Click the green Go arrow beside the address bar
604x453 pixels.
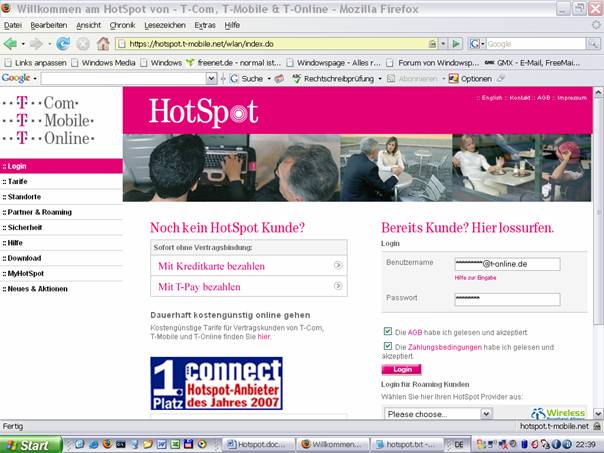tap(456, 44)
